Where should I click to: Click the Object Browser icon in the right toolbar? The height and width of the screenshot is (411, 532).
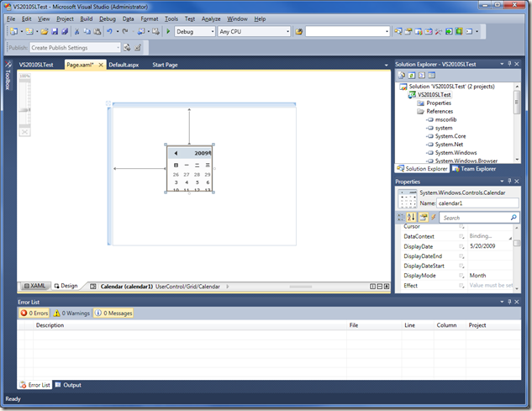pos(429,32)
